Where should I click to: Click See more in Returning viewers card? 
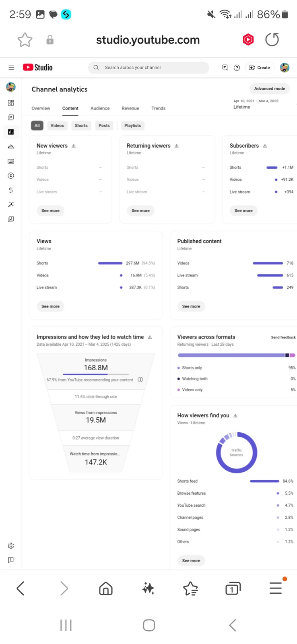click(x=140, y=211)
